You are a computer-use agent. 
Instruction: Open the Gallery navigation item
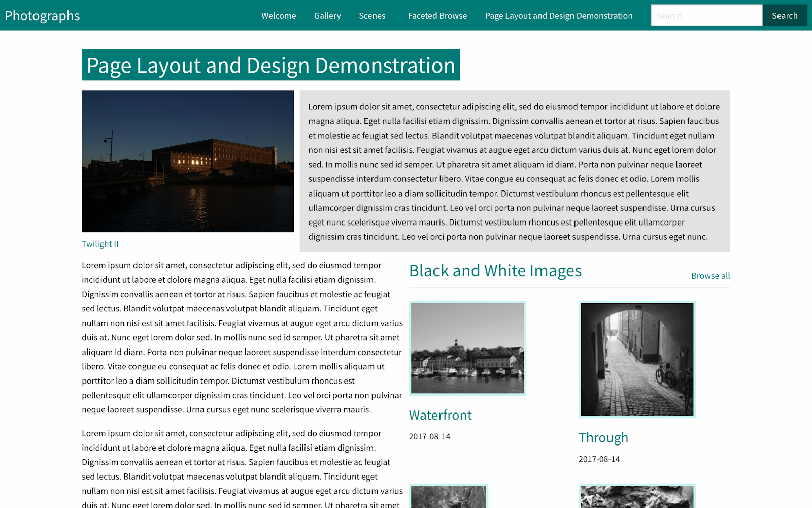click(327, 16)
